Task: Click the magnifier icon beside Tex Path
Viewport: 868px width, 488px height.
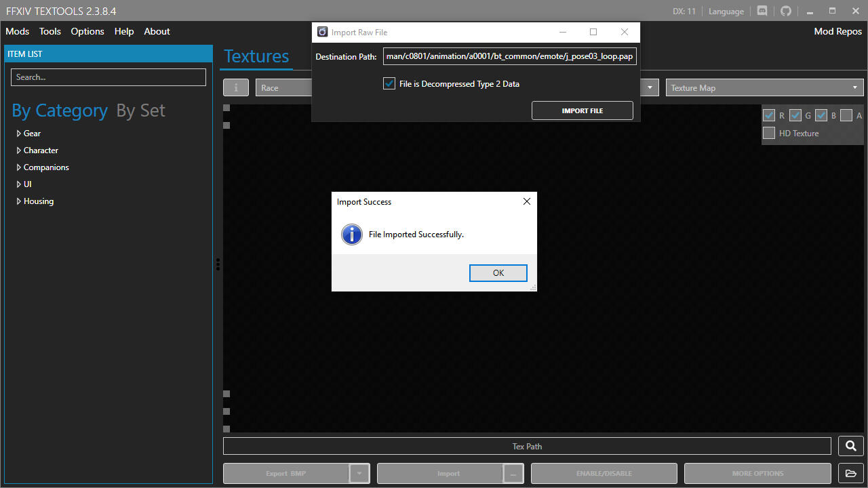Action: click(x=850, y=446)
